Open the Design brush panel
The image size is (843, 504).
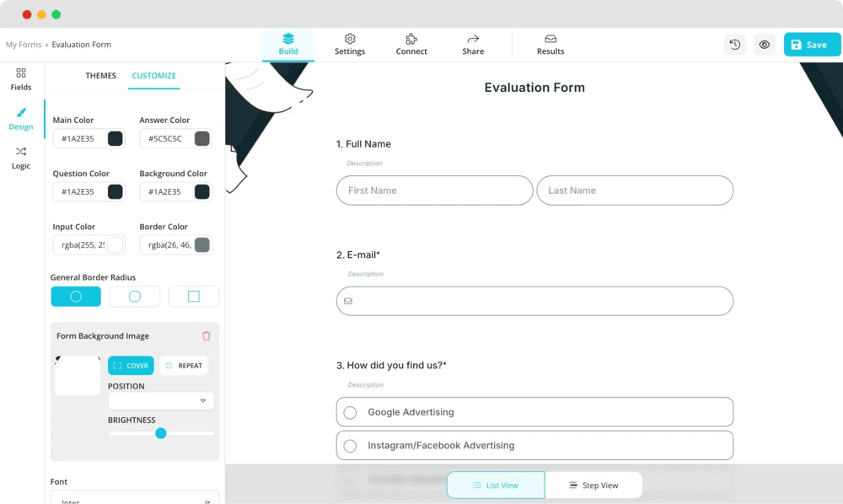click(21, 119)
